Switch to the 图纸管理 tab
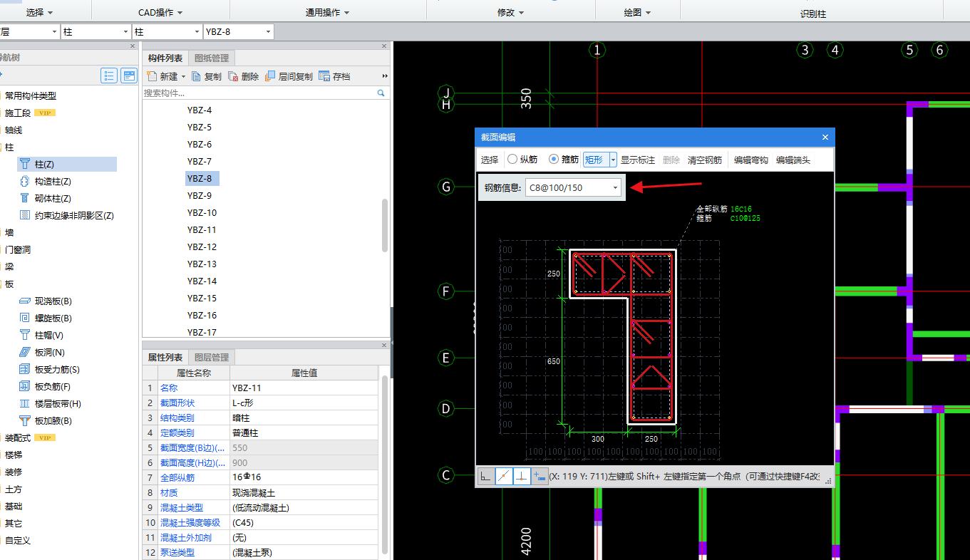This screenshot has height=560, width=970. (x=211, y=58)
